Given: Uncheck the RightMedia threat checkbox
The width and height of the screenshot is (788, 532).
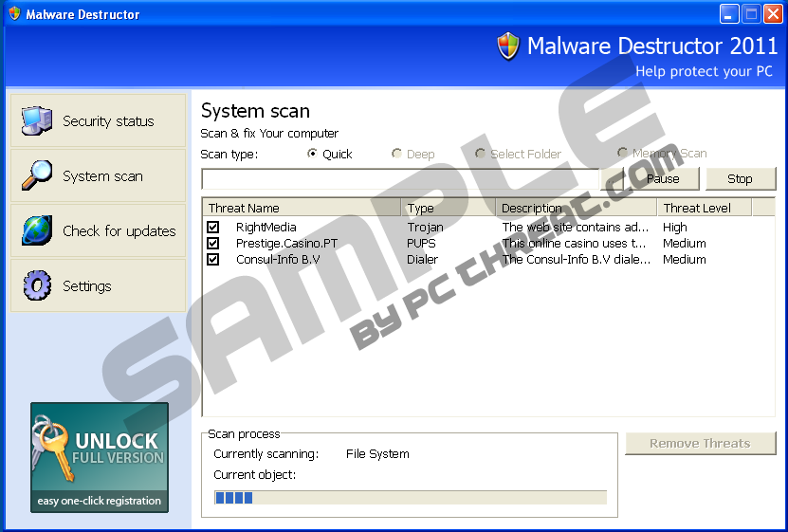Looking at the screenshot, I should click(213, 227).
